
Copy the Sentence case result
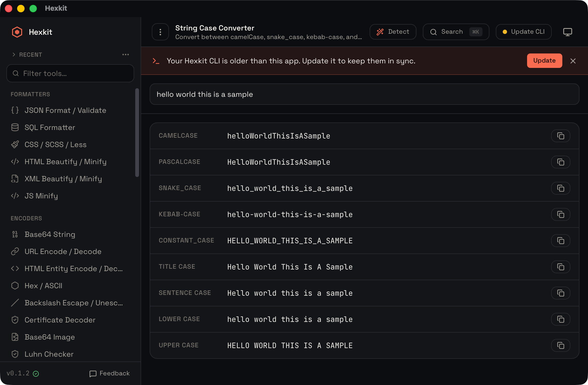coord(560,293)
